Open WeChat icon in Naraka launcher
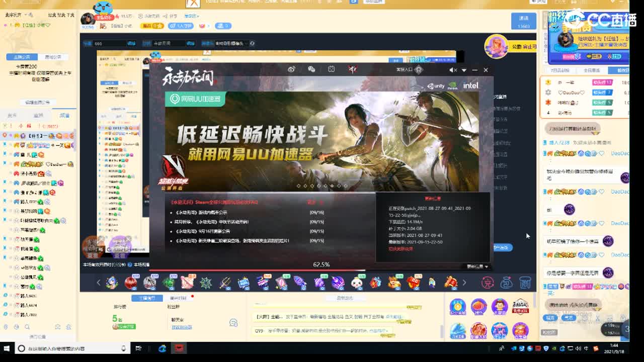 [x=311, y=69]
